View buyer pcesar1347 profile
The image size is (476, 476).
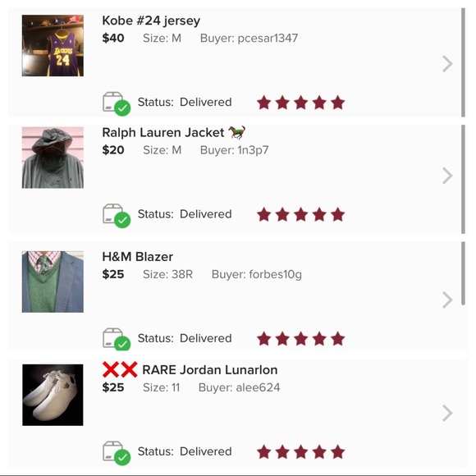(249, 39)
